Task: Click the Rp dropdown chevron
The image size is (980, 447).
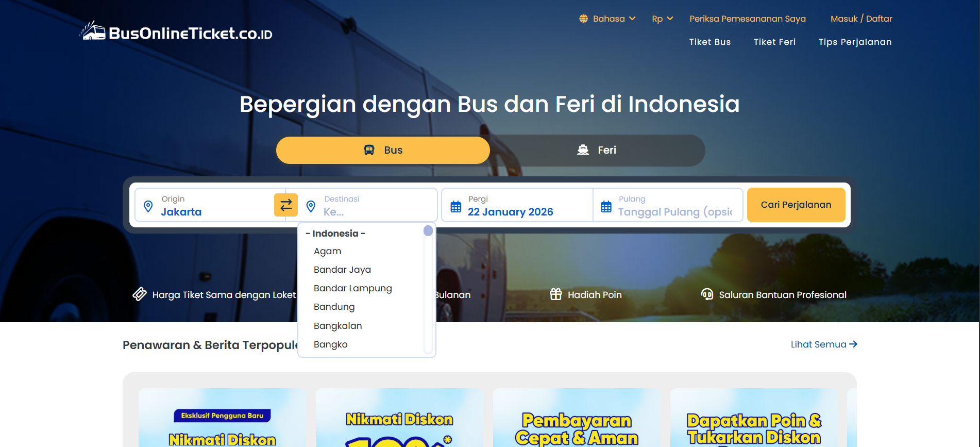Action: coord(670,19)
